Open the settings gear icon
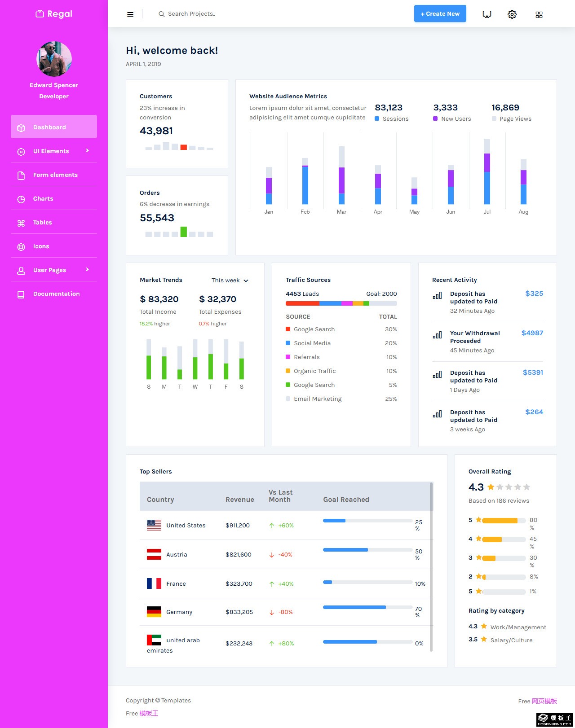The image size is (575, 728). (x=512, y=14)
